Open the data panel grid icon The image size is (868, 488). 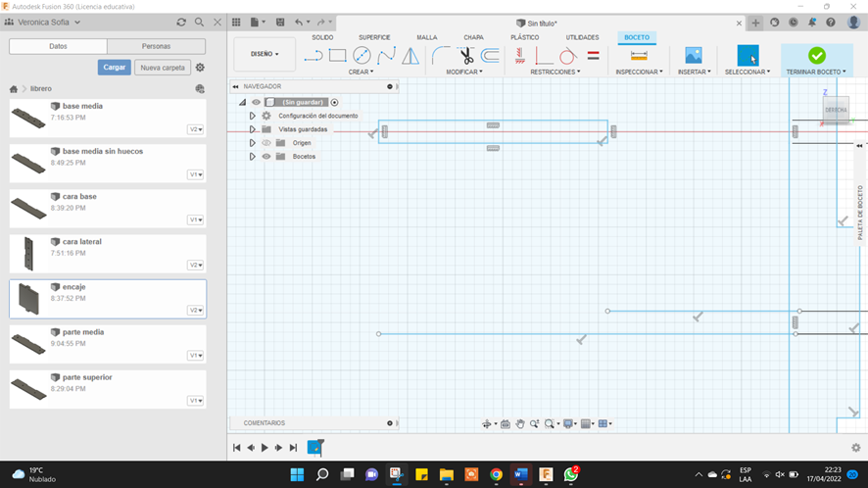tap(236, 23)
